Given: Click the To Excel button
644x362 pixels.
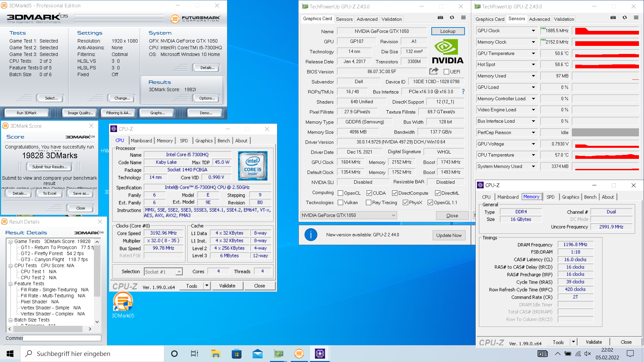Looking at the screenshot, I should click(49, 193).
